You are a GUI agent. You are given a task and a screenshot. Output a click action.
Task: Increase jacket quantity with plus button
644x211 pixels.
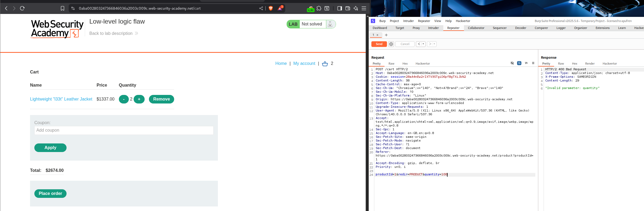click(139, 99)
